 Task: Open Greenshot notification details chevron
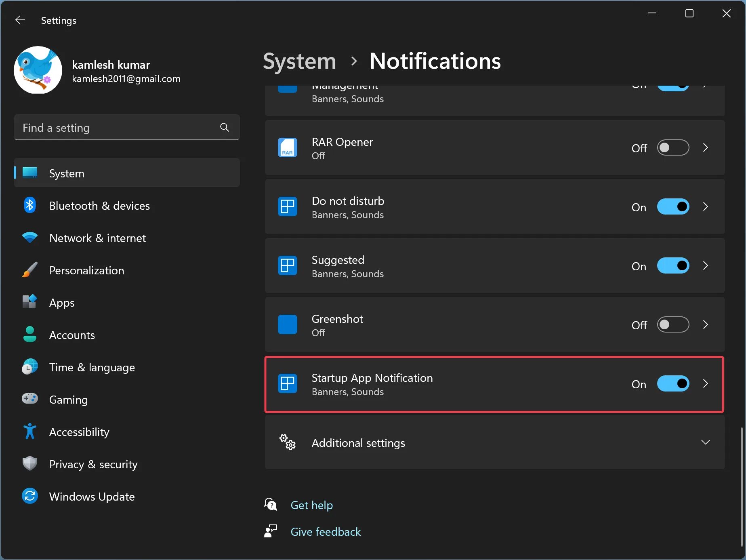(705, 325)
